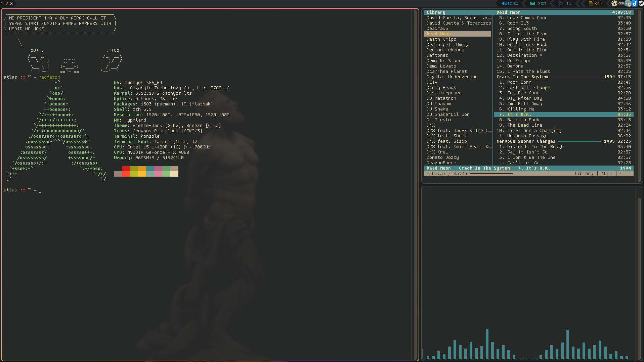Image resolution: width=644 pixels, height=362 pixels.
Task: Select track 1. Poor Born
Action: coord(563,82)
